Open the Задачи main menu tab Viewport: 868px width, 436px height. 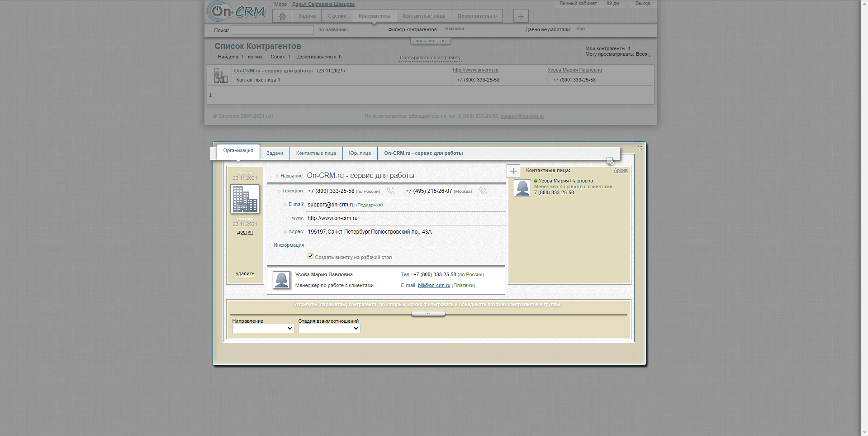[307, 16]
